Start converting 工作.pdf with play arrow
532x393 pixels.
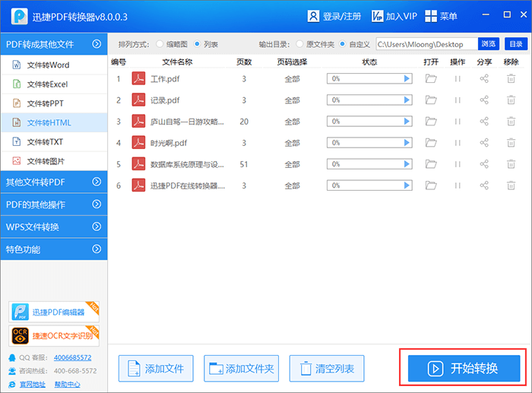pyautogui.click(x=407, y=79)
